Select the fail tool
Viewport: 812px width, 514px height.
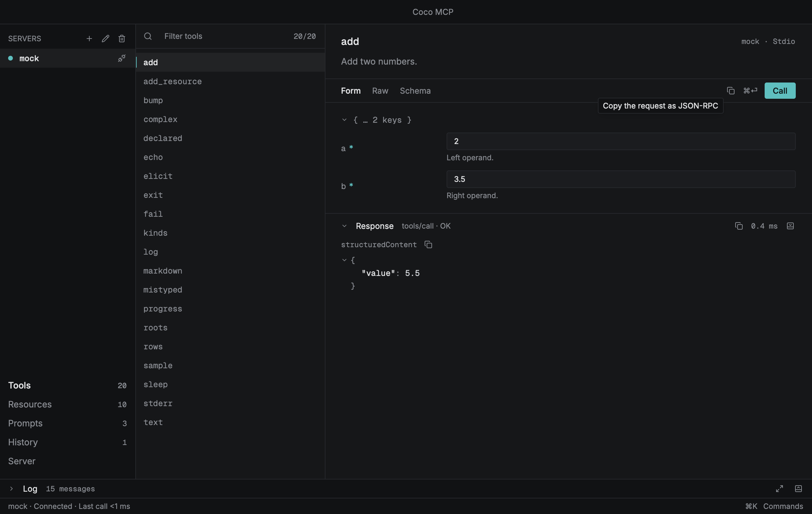[x=230, y=214]
